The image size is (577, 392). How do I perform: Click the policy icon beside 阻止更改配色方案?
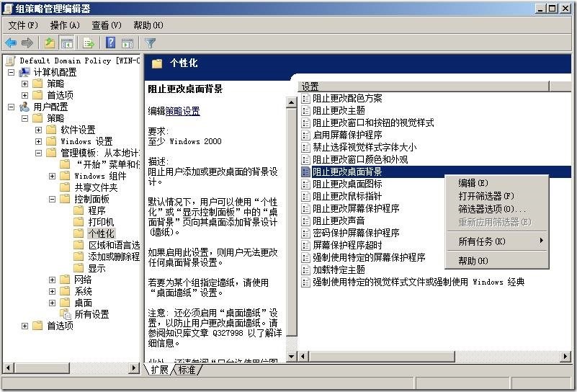(x=305, y=98)
